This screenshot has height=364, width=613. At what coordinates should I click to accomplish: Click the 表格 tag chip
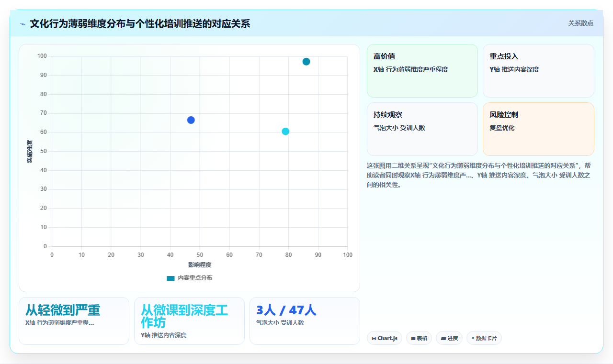[419, 338]
